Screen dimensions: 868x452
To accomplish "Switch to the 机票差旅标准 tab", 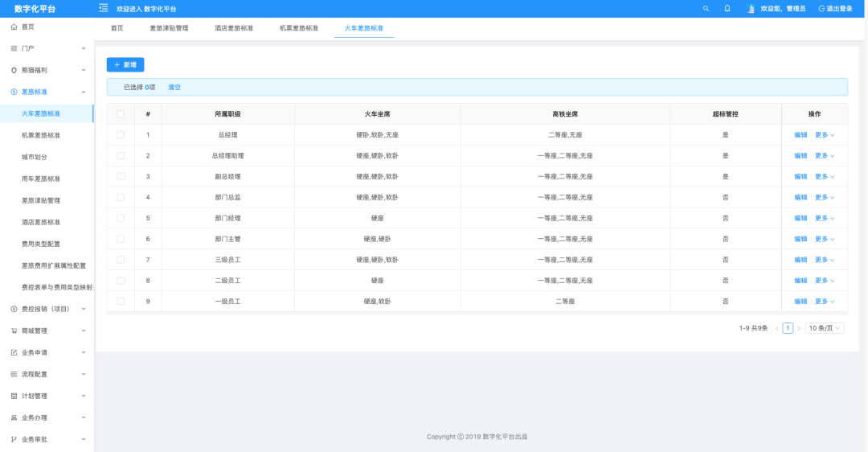I will [x=299, y=28].
